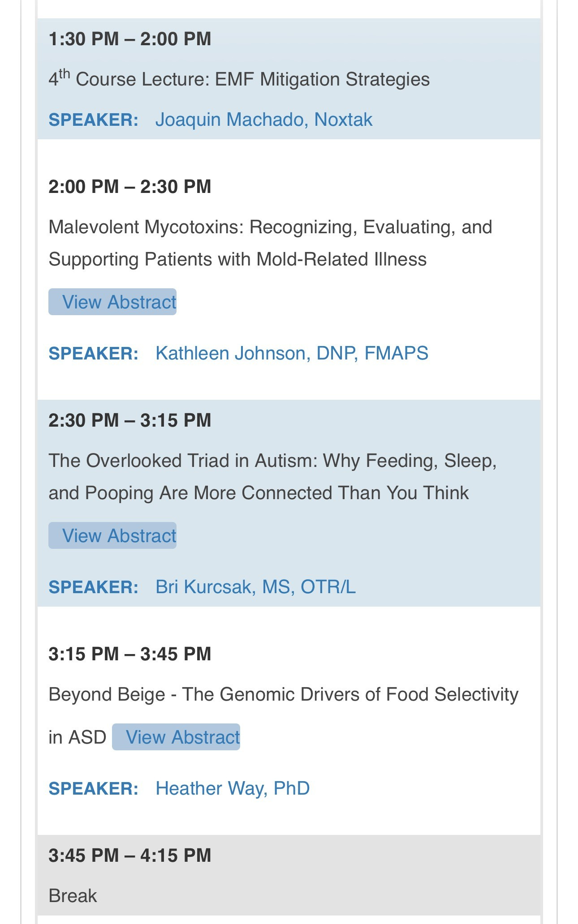View Abstract for Malevolent Mycotoxins session
Viewport: 578px width, 924px height.
tap(112, 302)
